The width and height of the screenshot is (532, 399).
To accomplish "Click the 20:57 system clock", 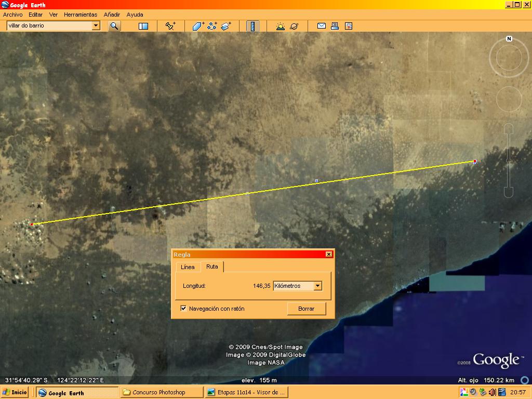I will [518, 392].
